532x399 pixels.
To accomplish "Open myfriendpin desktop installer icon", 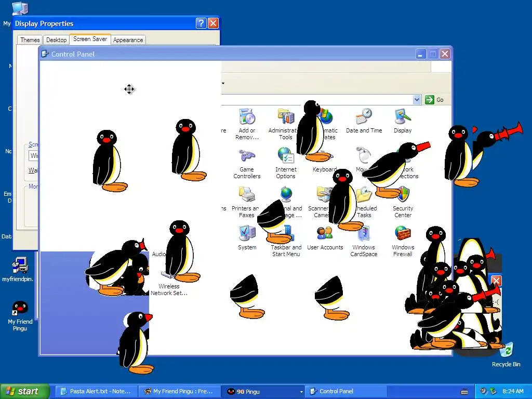I will [20, 265].
